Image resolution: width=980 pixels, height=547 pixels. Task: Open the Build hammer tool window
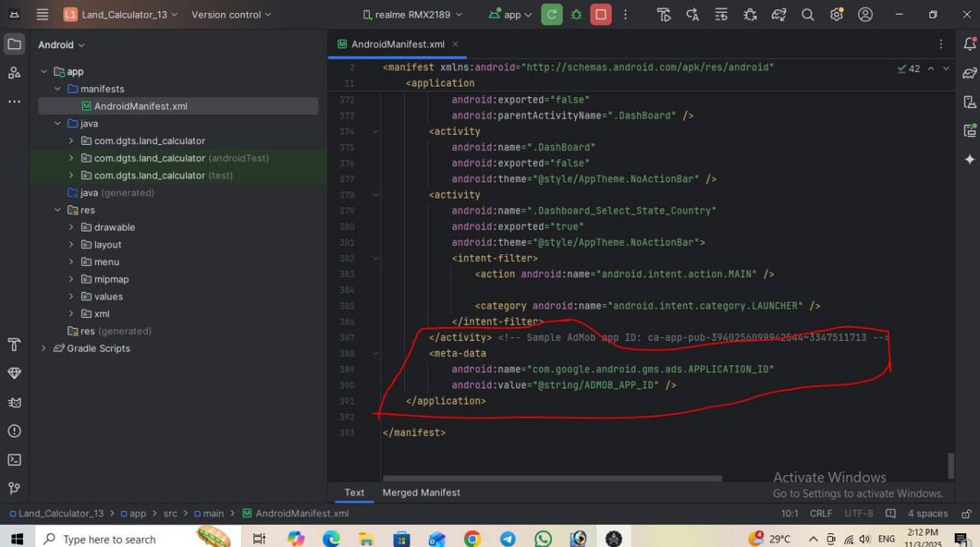point(14,345)
